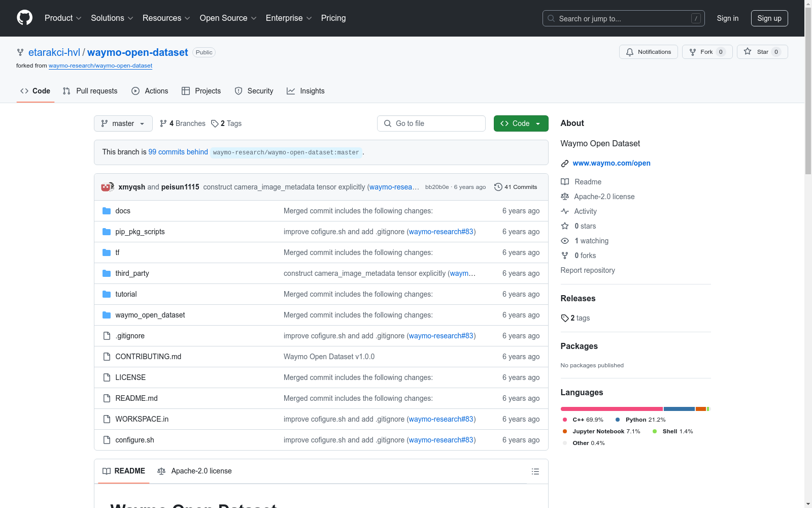Open the Pricing page
This screenshot has width=812, height=508.
(333, 18)
